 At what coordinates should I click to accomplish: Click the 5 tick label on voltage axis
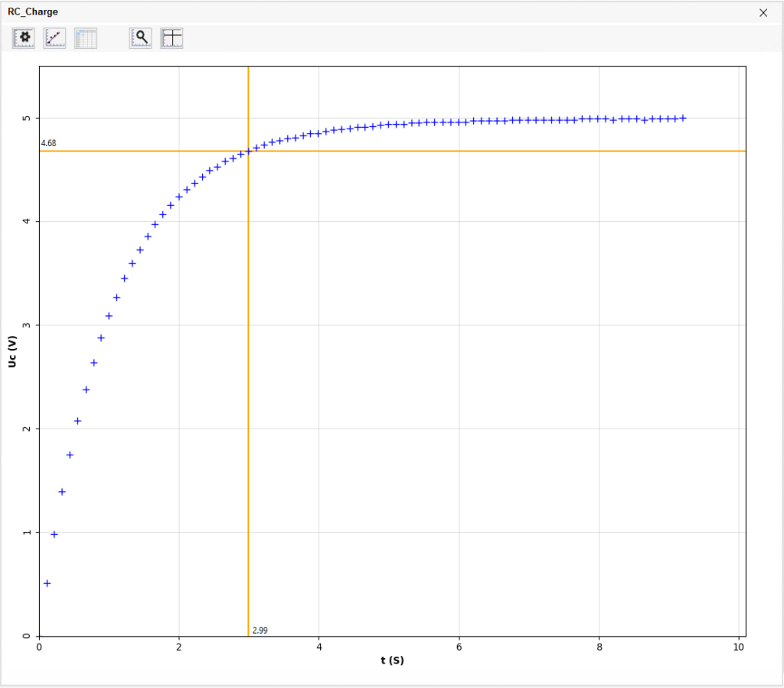pos(27,118)
